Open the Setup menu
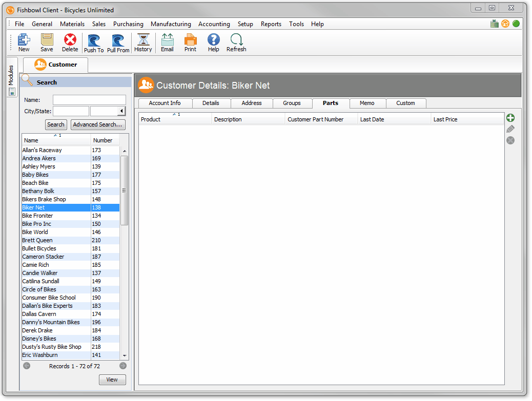Viewport: 532px width, 401px height. pyautogui.click(x=245, y=24)
